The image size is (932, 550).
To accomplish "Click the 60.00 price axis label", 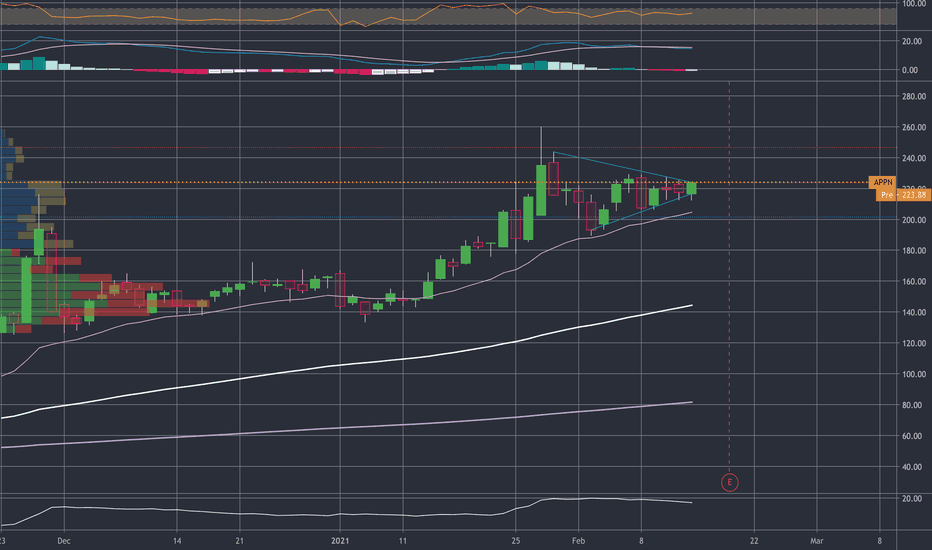I will pos(914,436).
